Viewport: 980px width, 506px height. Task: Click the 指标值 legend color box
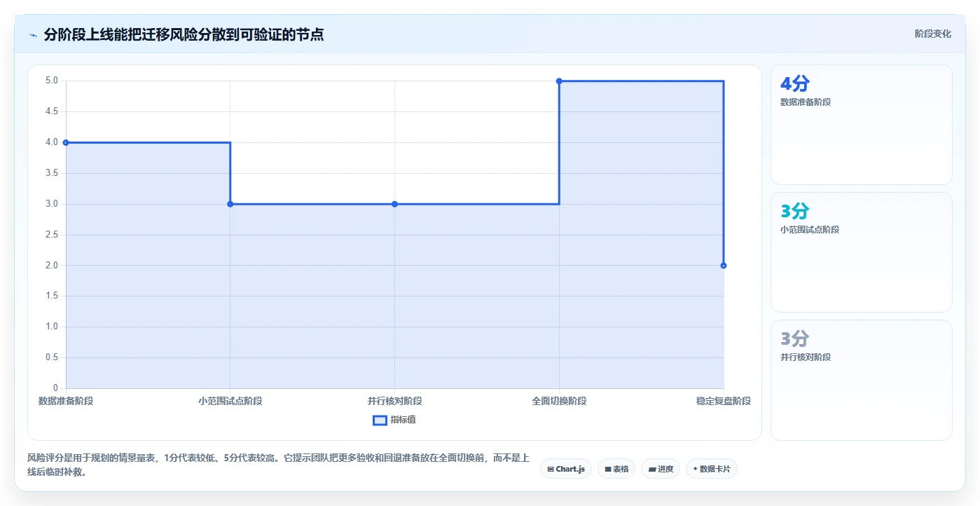coord(380,420)
